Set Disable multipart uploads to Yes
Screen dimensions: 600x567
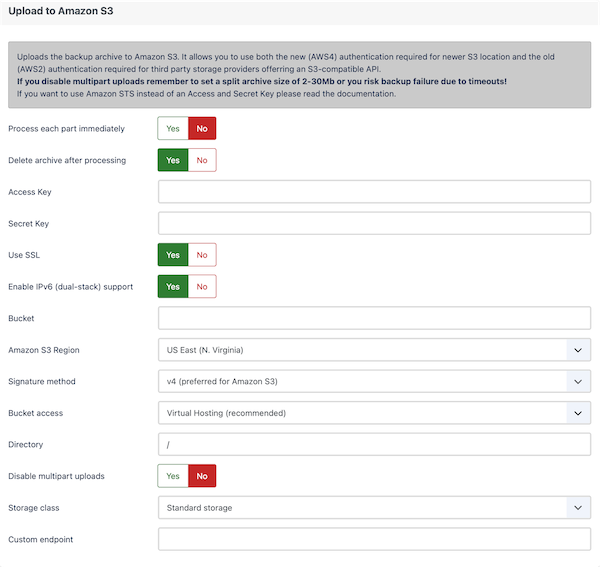(173, 476)
